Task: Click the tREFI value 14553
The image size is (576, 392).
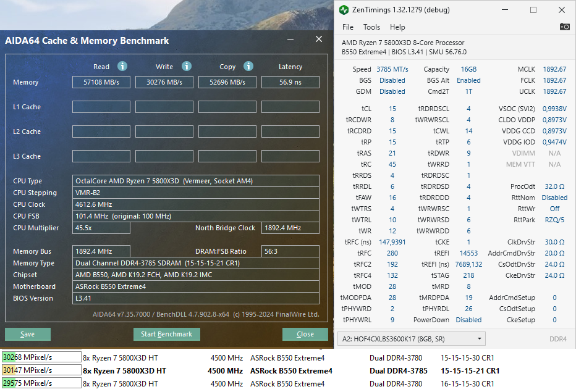Action: (468, 253)
